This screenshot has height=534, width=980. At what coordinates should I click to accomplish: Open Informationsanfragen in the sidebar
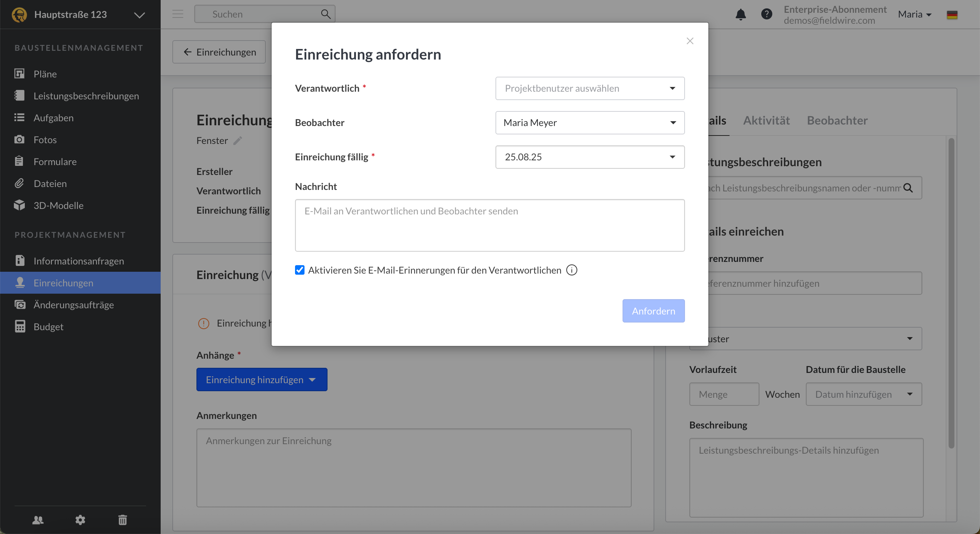pyautogui.click(x=79, y=261)
